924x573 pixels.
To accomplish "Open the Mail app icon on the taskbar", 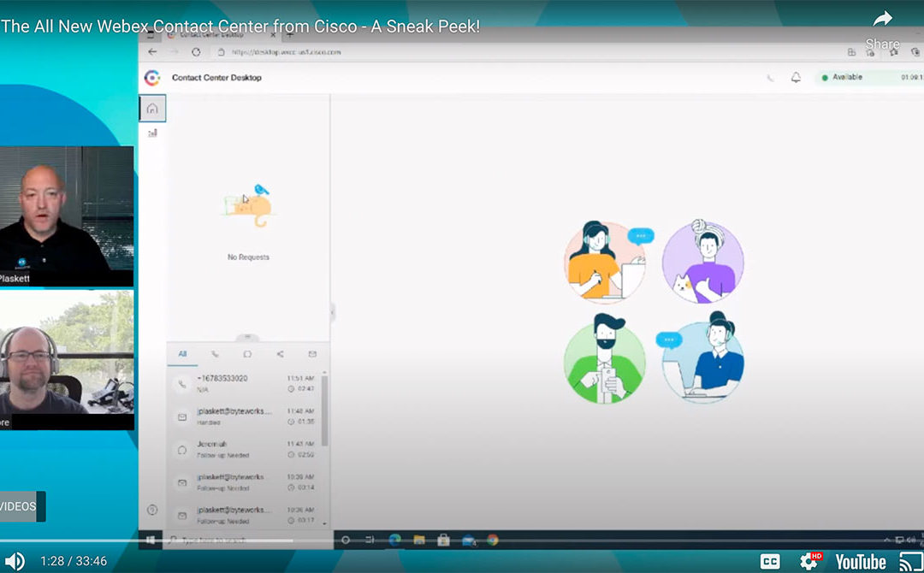I will coord(469,540).
